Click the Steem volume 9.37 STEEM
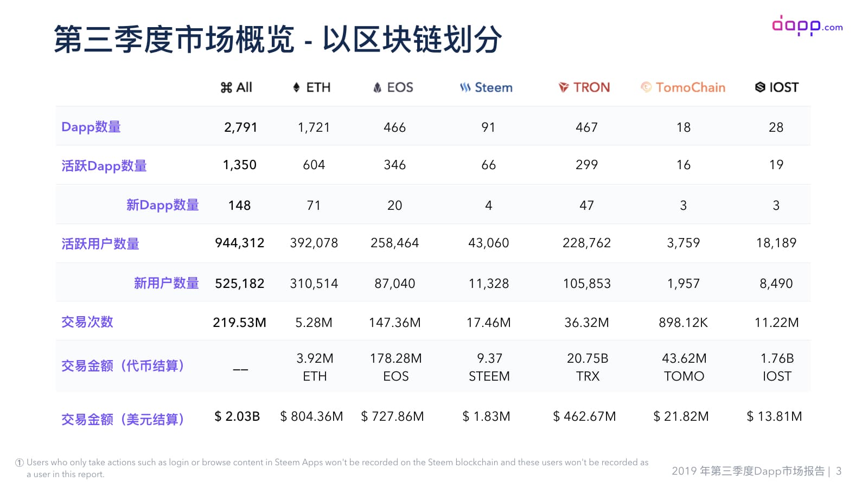The height and width of the screenshot is (488, 868). tap(489, 367)
